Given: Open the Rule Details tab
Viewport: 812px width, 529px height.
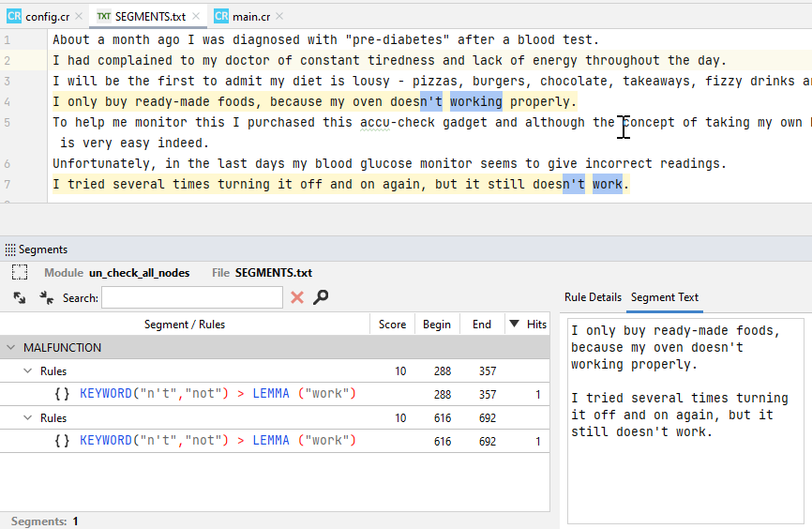Looking at the screenshot, I should coord(593,297).
